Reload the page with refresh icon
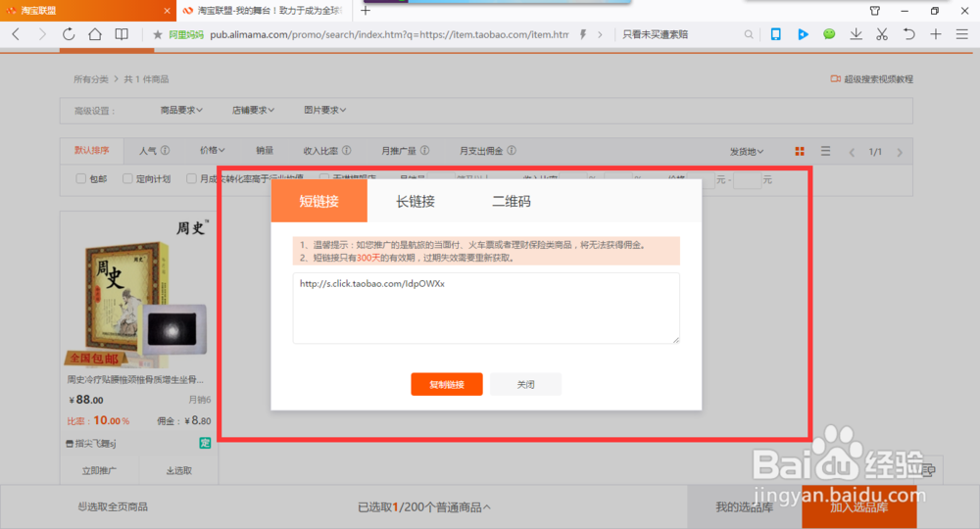980x529 pixels. tap(69, 34)
